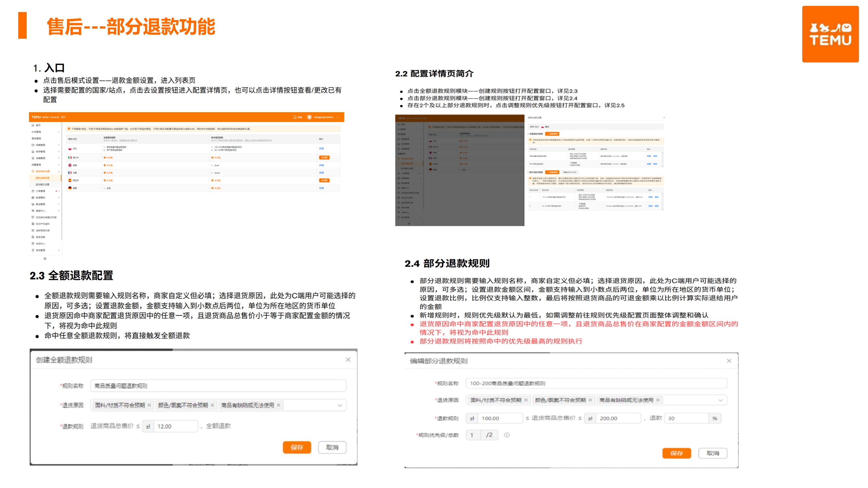Expand 退货原因 dropdown in partial refund dialog
868x488 pixels.
pos(721,400)
